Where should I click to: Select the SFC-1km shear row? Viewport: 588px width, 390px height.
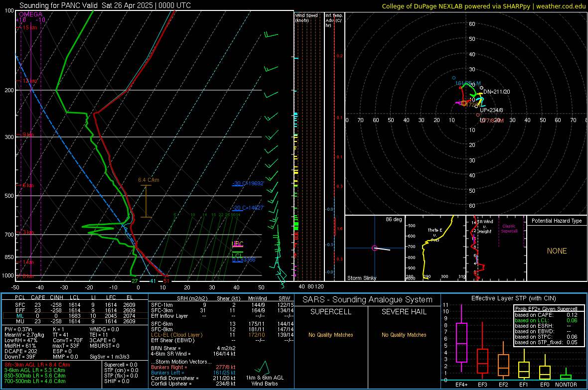(222, 305)
